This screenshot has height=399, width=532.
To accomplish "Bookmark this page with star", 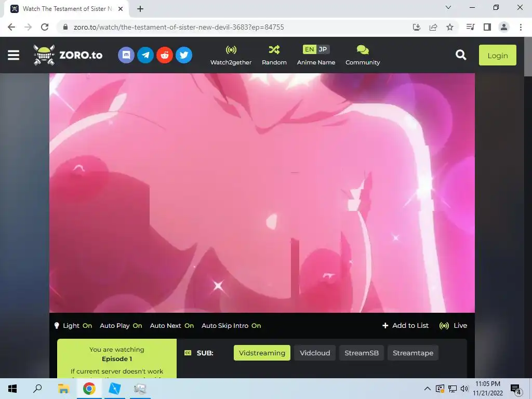I will coord(450,27).
